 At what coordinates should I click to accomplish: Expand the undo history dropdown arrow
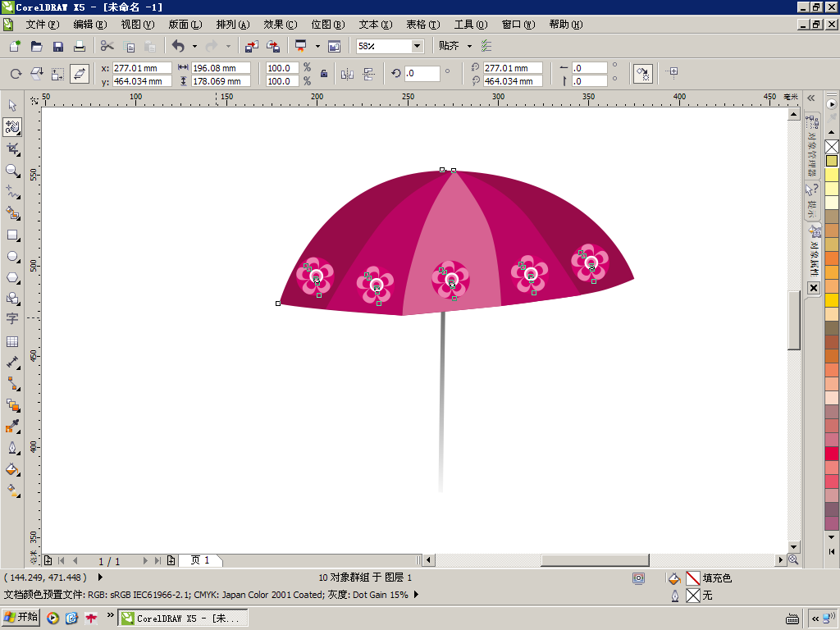tap(194, 46)
